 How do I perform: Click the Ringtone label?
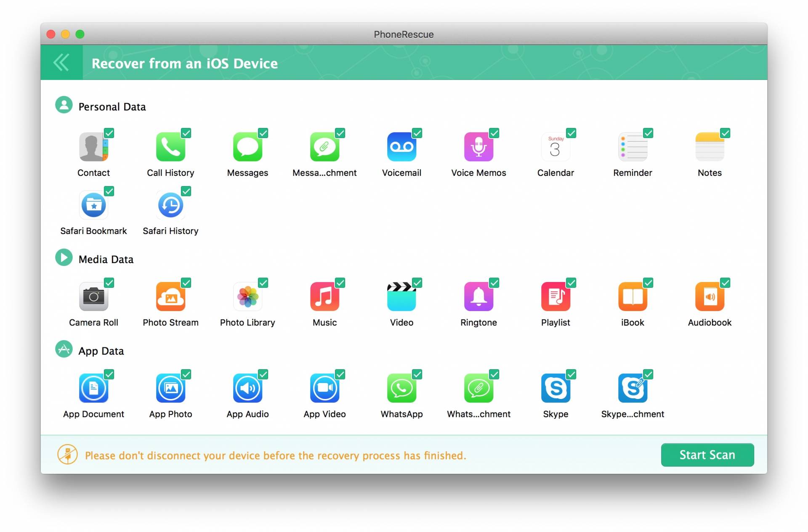pyautogui.click(x=478, y=322)
